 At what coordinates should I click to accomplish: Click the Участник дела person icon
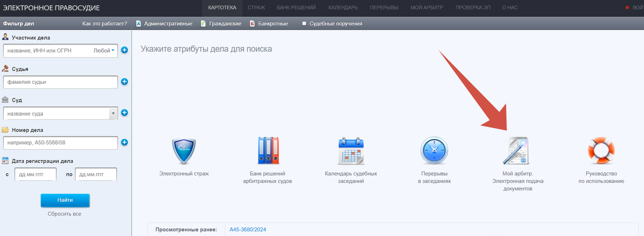6,37
